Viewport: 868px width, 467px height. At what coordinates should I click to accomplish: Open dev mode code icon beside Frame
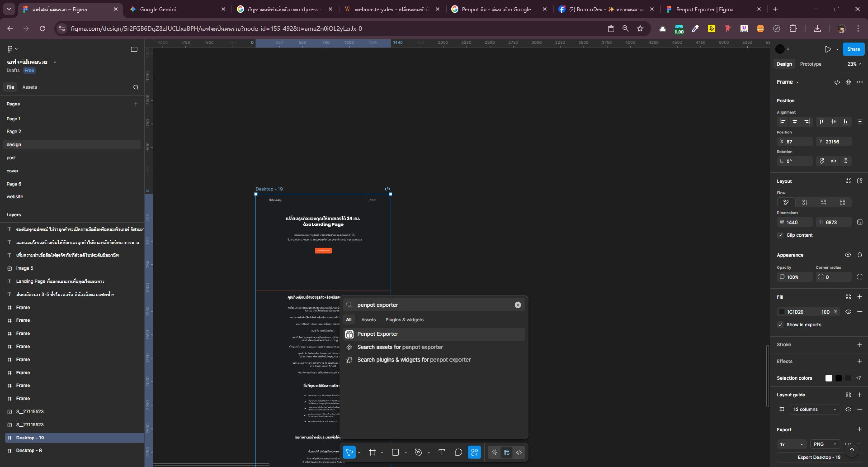click(x=837, y=82)
